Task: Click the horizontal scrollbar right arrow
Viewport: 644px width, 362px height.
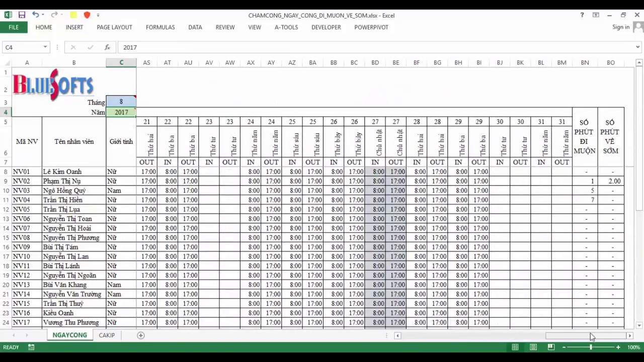Action: tap(629, 335)
